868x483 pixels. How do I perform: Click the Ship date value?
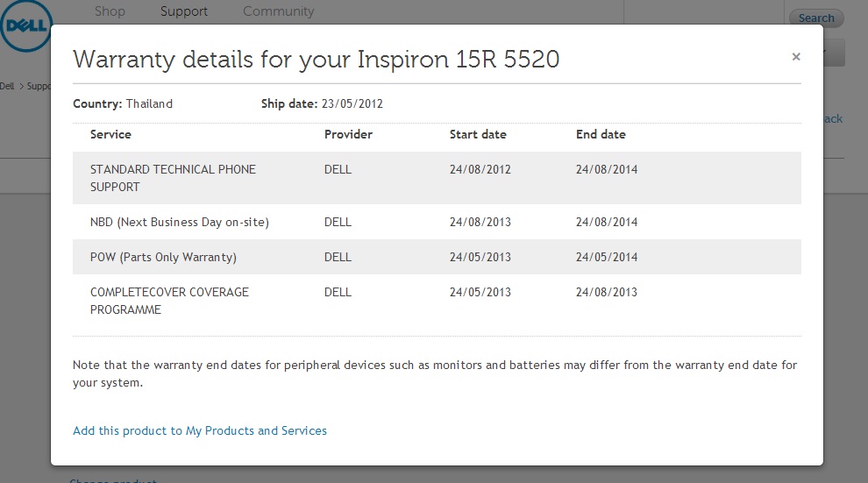352,103
